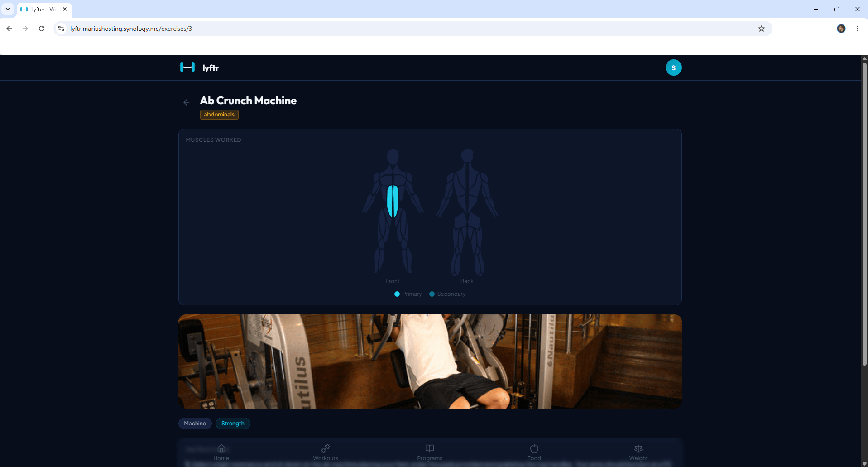The height and width of the screenshot is (467, 868).
Task: Select the Strength category tag
Action: (233, 424)
